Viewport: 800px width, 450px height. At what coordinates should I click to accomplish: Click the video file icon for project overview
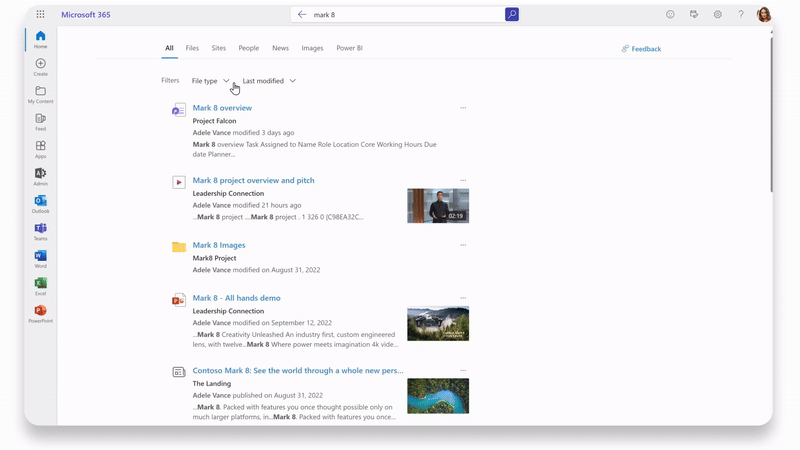pyautogui.click(x=179, y=182)
